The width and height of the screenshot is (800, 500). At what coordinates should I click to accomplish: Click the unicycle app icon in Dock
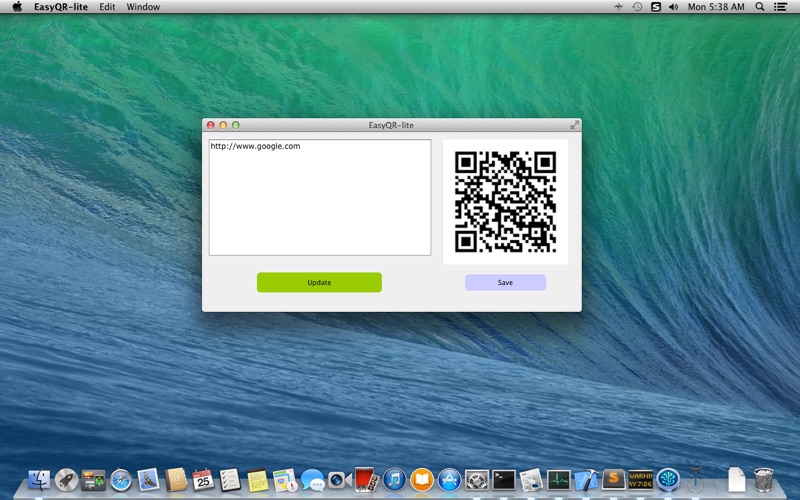(x=695, y=480)
